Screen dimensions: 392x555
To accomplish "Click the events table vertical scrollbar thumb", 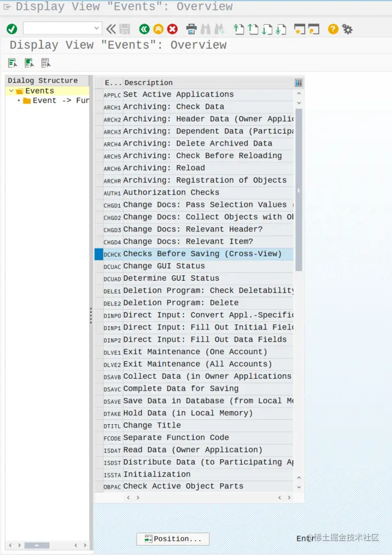I will click(299, 190).
